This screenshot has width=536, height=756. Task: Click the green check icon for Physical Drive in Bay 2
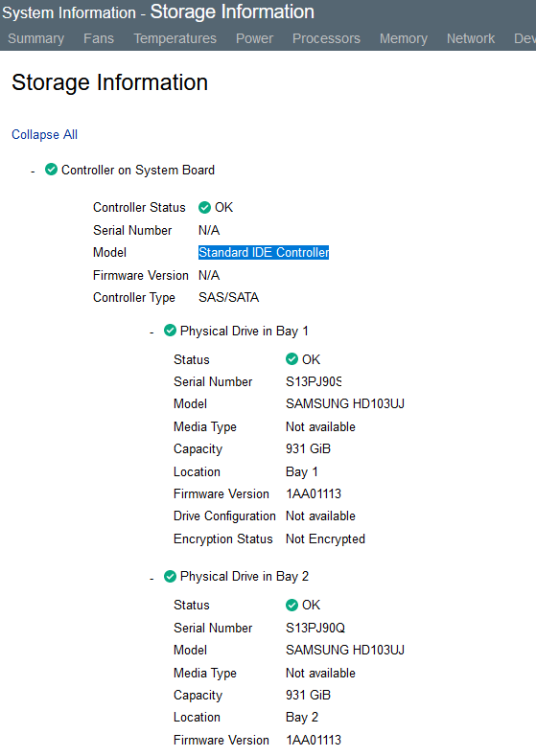click(x=170, y=576)
